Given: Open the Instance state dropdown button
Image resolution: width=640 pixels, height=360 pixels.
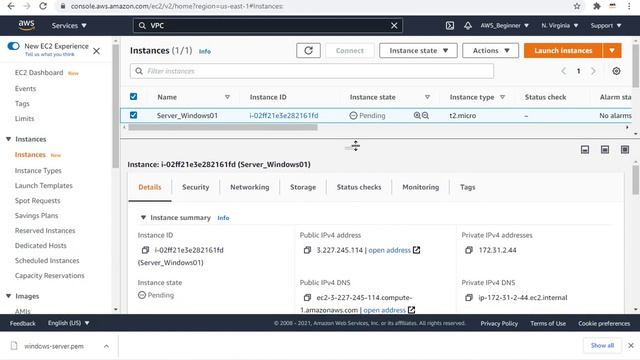Looking at the screenshot, I should (418, 51).
